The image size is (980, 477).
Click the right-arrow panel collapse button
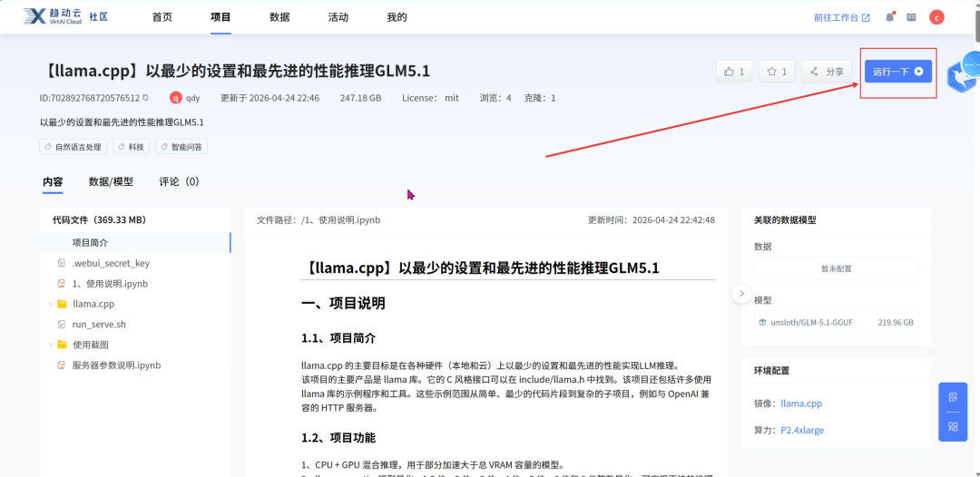coord(741,293)
